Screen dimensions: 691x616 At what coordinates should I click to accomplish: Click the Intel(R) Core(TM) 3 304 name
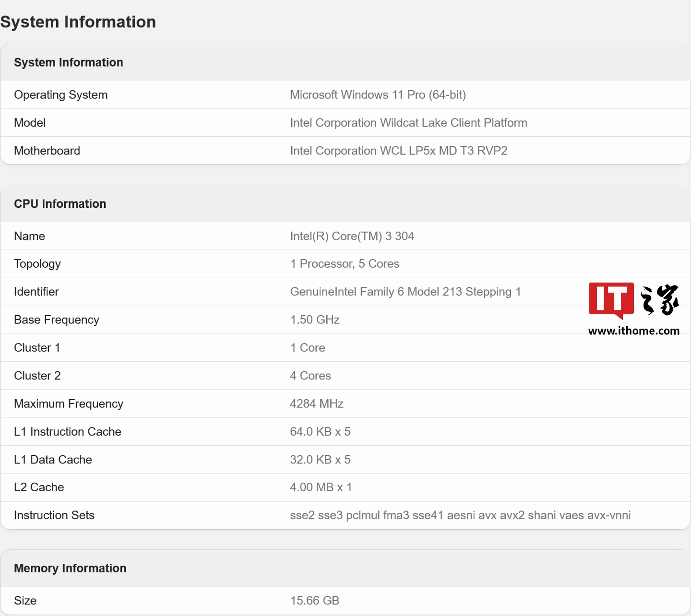(x=352, y=236)
